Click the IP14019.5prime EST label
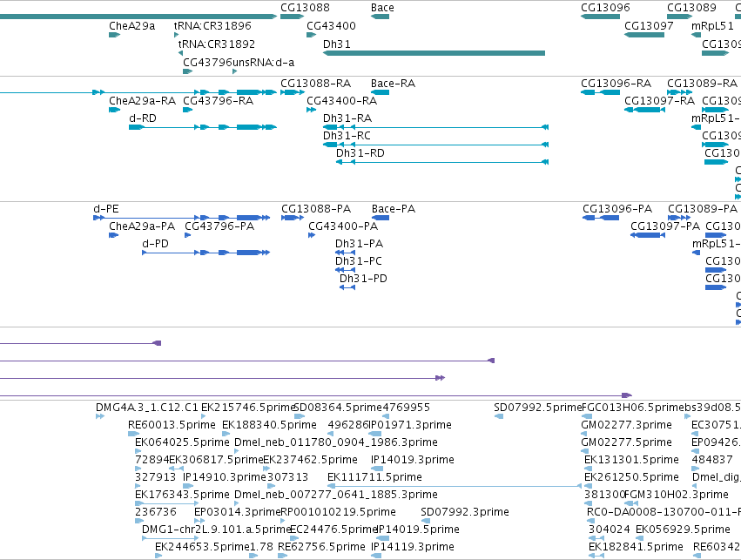The width and height of the screenshot is (741, 560). coord(418,530)
